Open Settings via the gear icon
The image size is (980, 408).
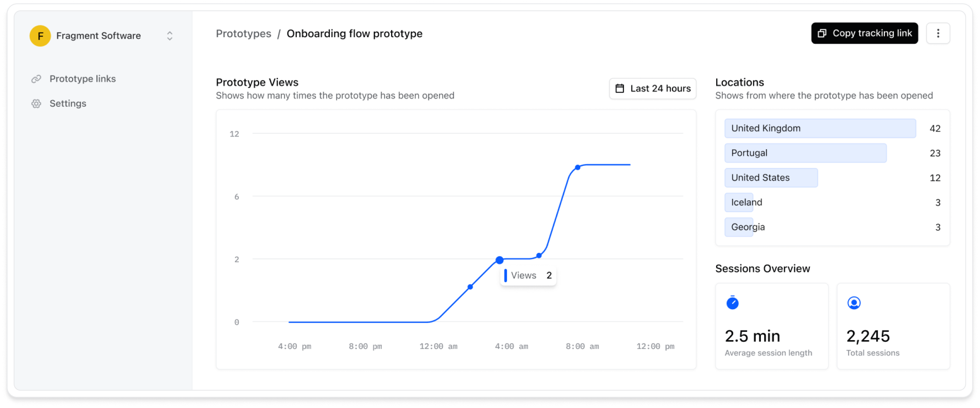[36, 103]
